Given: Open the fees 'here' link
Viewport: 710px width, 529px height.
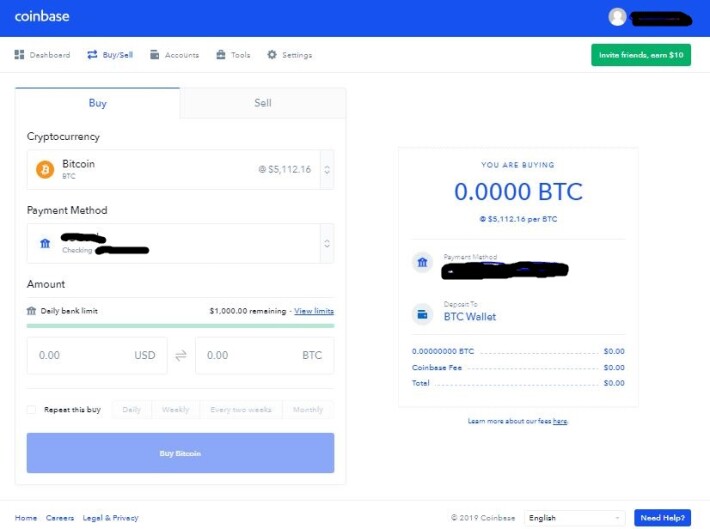Looking at the screenshot, I should pos(560,421).
